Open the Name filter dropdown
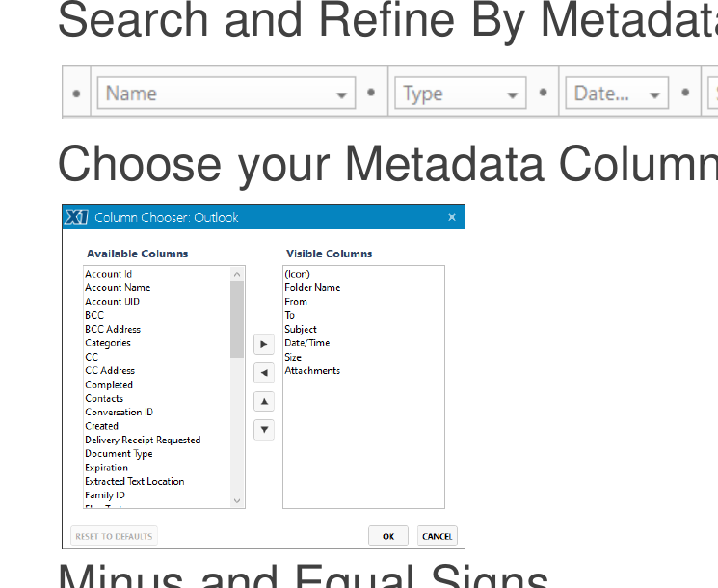 (x=226, y=93)
